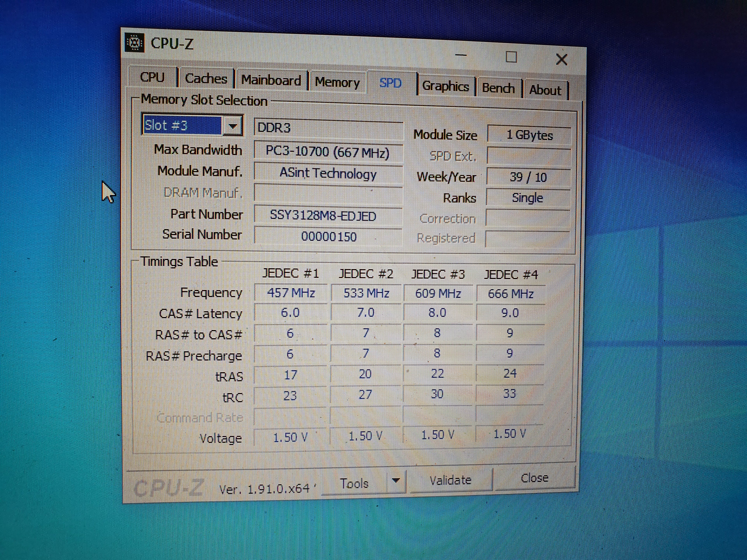Switch to the CPU tab
This screenshot has height=560, width=747.
(152, 77)
